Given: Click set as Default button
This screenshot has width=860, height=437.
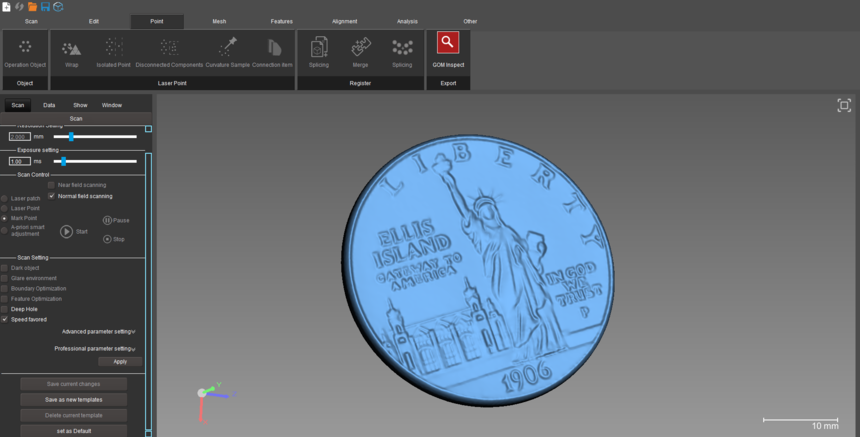Looking at the screenshot, I should 73,431.
